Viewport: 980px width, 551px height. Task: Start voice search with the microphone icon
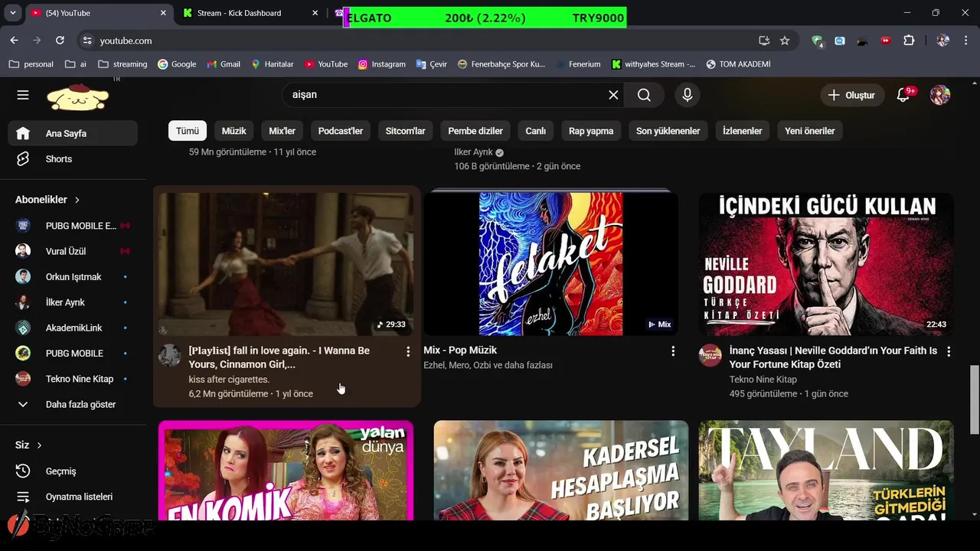pyautogui.click(x=688, y=95)
